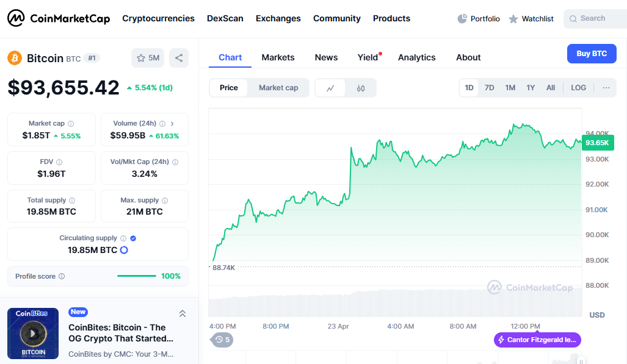Click the chart history events badge 5
Viewport: 627px width, 364px height.
tap(222, 340)
